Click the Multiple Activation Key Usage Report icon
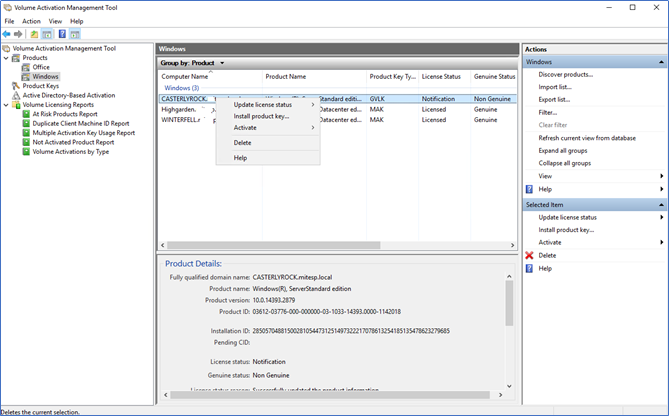The image size is (669, 416). [26, 133]
